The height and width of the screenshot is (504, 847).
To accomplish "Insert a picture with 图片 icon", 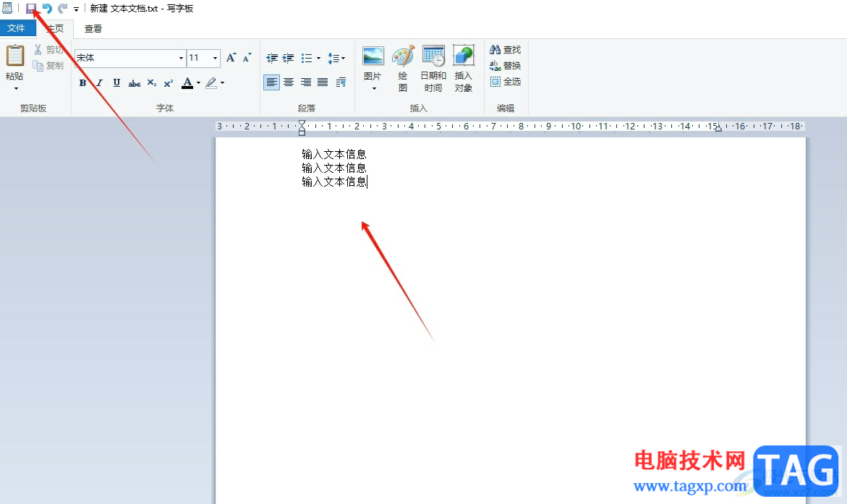I will pyautogui.click(x=373, y=56).
